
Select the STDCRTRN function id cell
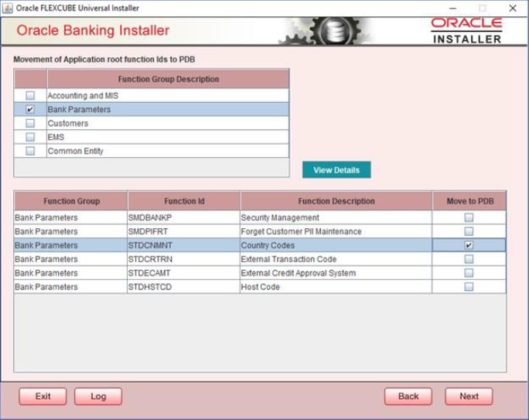183,259
